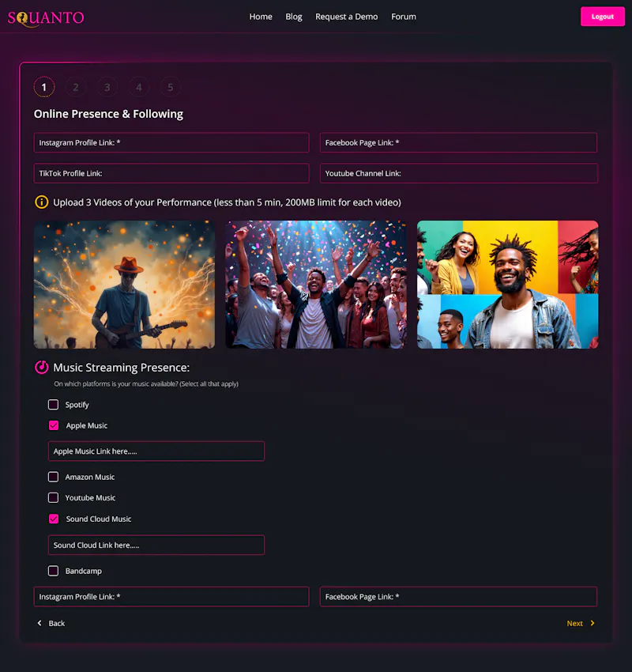
Task: Click the music icon beside Music Streaming Presence
Action: (42, 368)
